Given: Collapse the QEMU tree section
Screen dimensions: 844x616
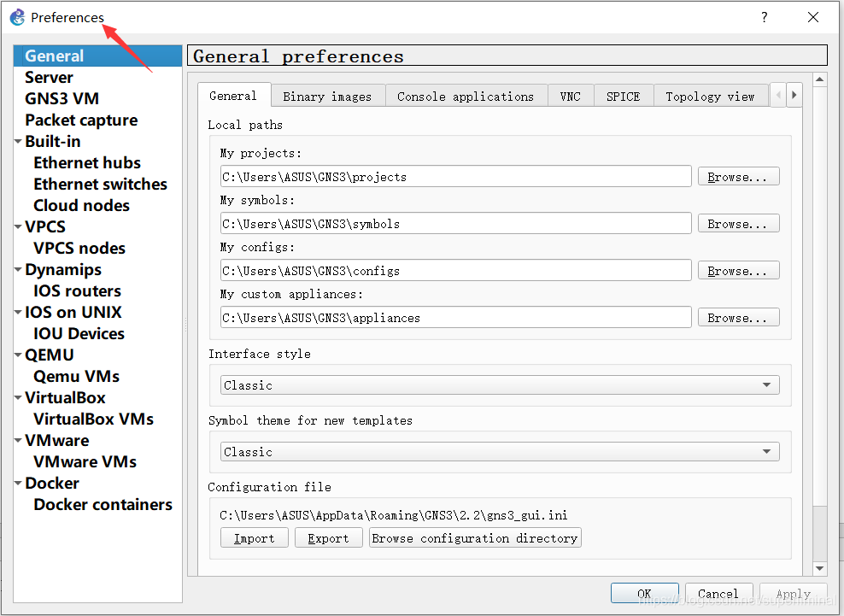Looking at the screenshot, I should 18,355.
